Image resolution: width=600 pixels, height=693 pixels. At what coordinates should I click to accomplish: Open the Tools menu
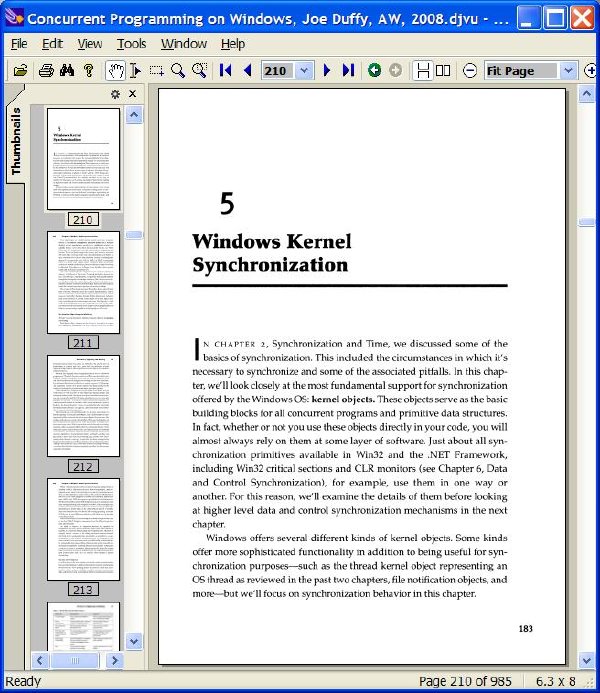[x=131, y=44]
